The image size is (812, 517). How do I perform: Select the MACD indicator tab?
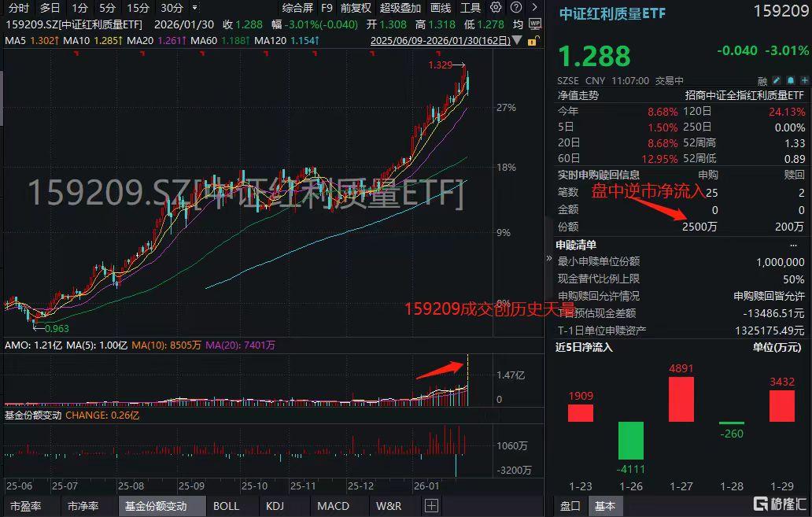pos(333,506)
